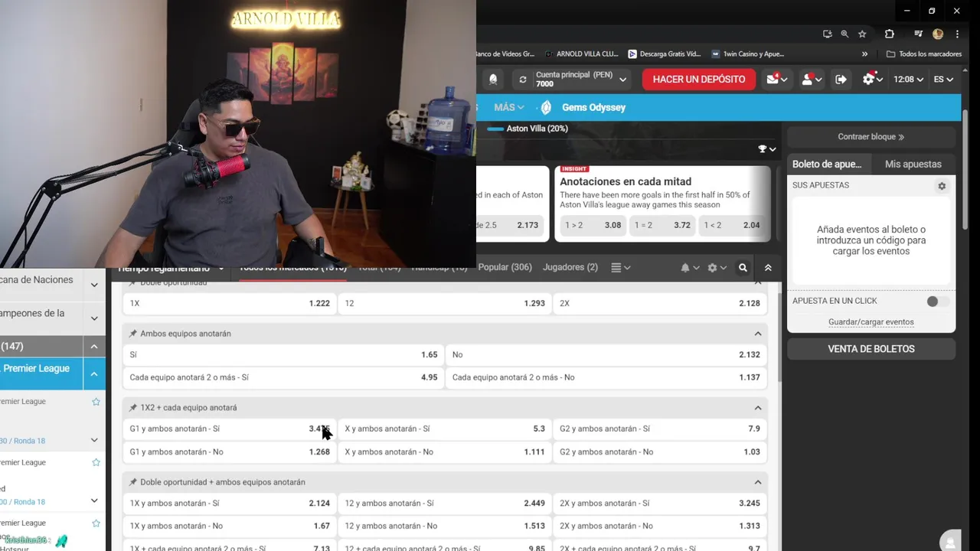
Task: Open Chrome profile avatar
Action: click(938, 34)
